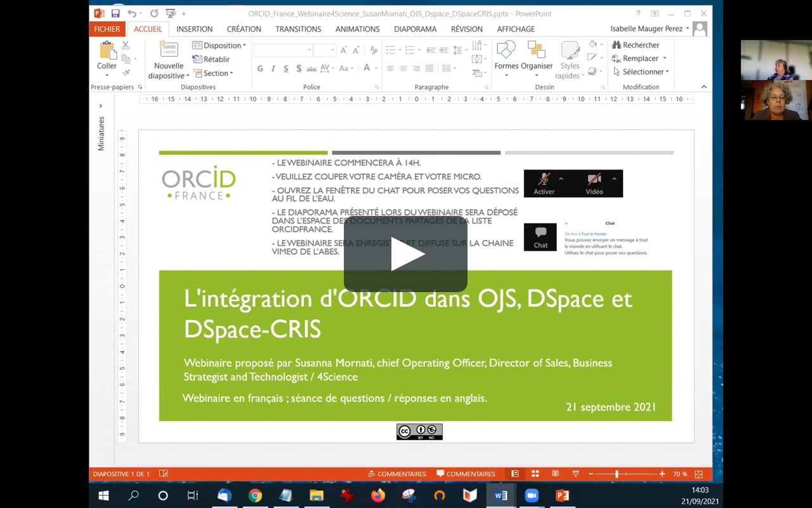This screenshot has width=812, height=508.
Task: Center the paragraph text
Action: click(x=403, y=69)
